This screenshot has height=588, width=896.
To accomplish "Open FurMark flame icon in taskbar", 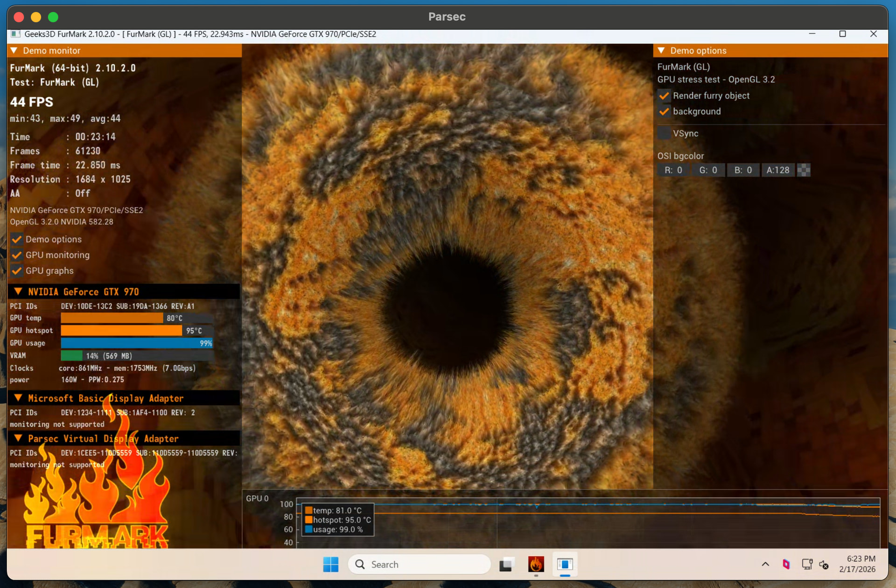I will click(536, 564).
